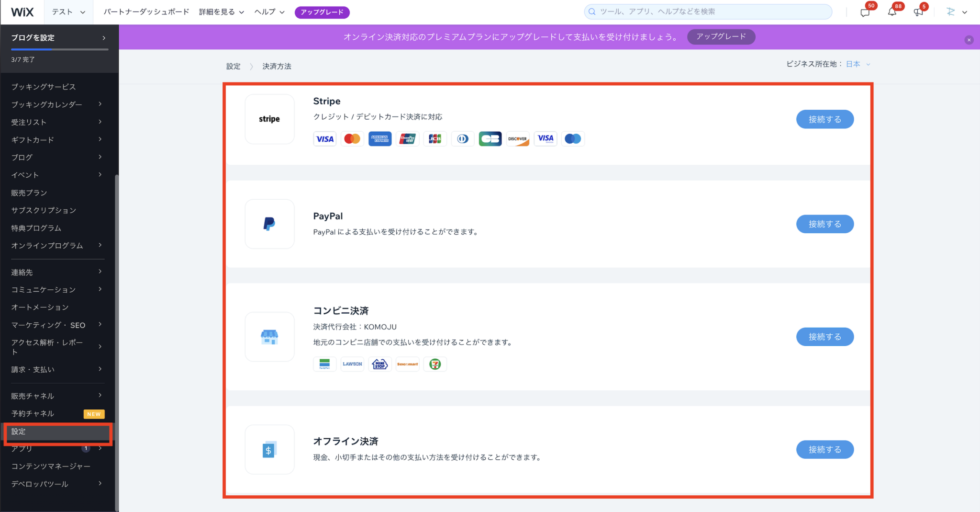The height and width of the screenshot is (512, 980).
Task: Click the 設定 breadcrumb link
Action: [x=233, y=66]
